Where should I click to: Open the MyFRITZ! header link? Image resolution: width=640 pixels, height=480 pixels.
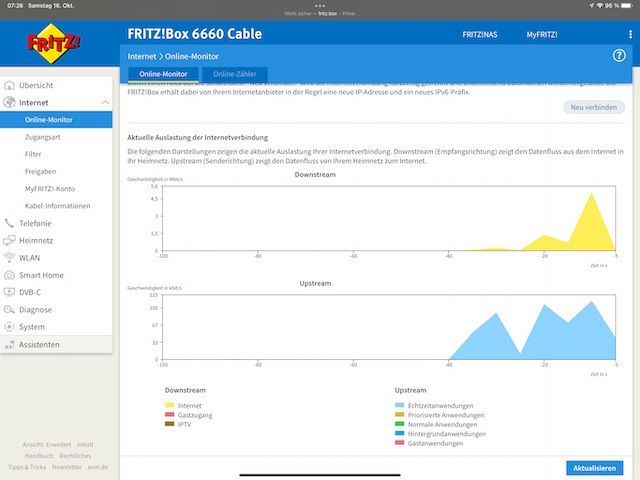point(542,35)
